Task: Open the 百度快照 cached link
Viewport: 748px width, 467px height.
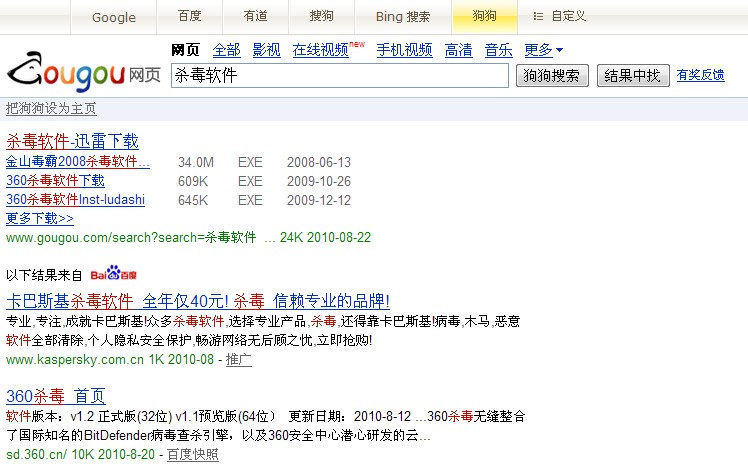Action: point(193,454)
